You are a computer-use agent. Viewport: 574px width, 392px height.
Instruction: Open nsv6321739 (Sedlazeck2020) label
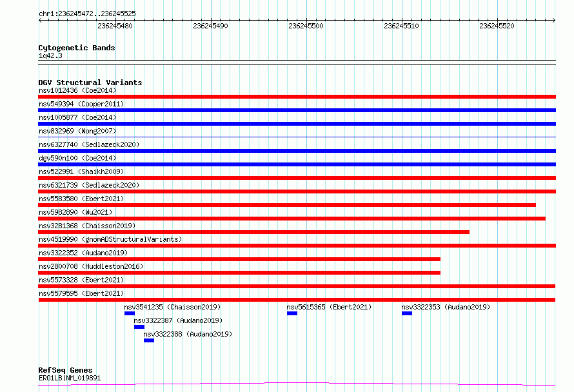point(89,185)
